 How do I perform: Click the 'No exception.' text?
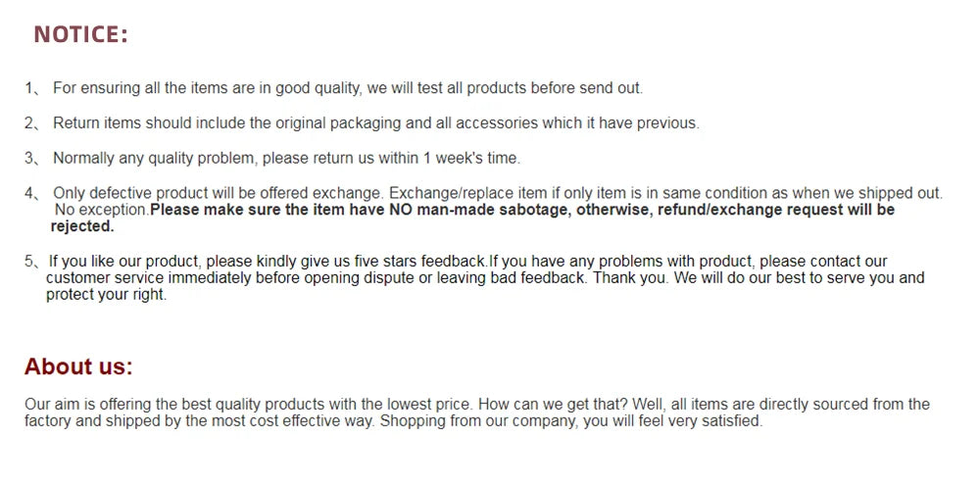tap(103, 210)
